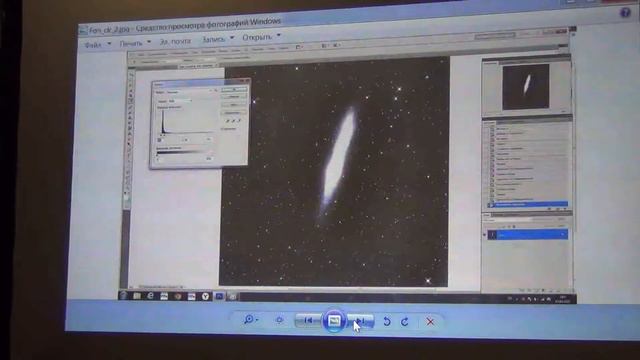Viewport: 640px width, 360px height.
Task: Click the navigator thumbnail of the galaxy
Action: click(x=526, y=87)
